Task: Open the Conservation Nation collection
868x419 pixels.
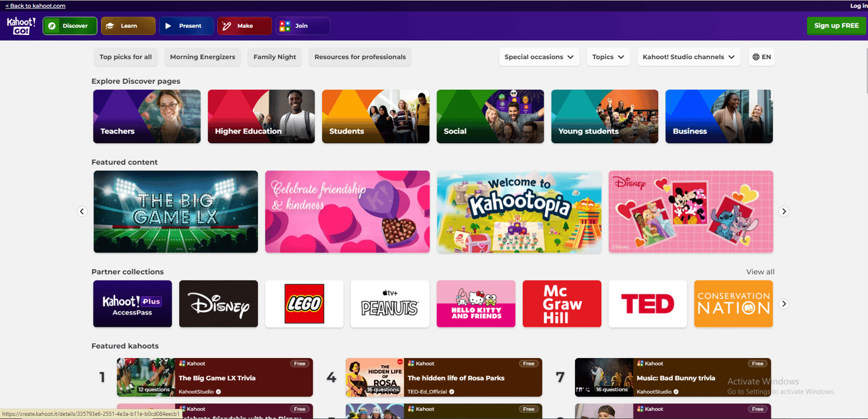Action: [733, 304]
